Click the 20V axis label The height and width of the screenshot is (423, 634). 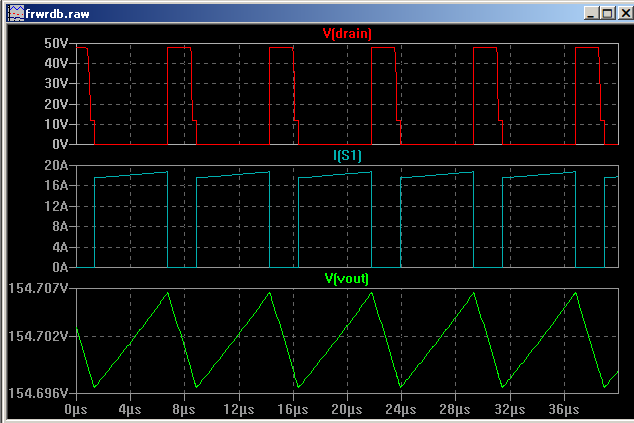(56, 104)
